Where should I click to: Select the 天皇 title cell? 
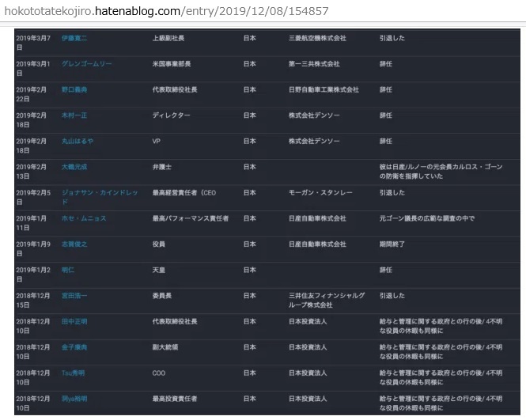(159, 271)
